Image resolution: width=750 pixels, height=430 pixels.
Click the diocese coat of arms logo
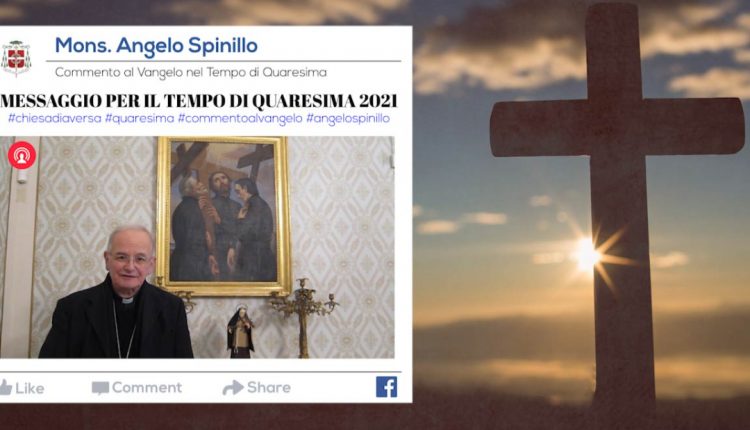point(16,58)
